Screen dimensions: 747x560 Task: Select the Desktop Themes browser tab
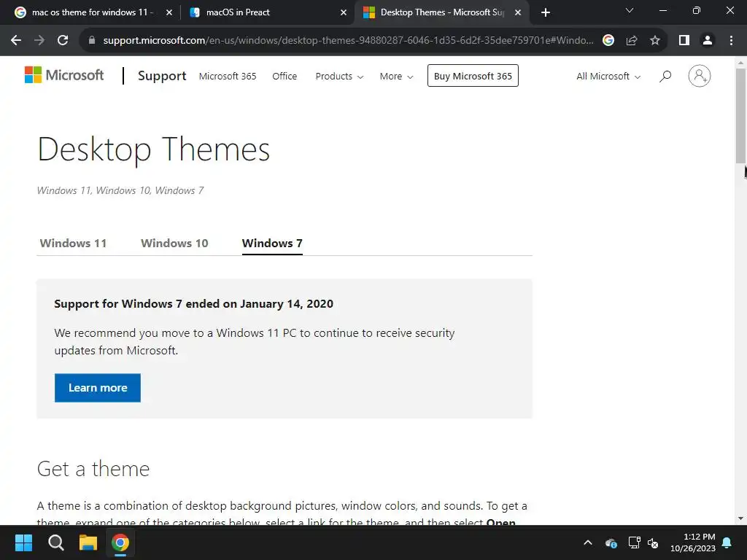[441, 12]
